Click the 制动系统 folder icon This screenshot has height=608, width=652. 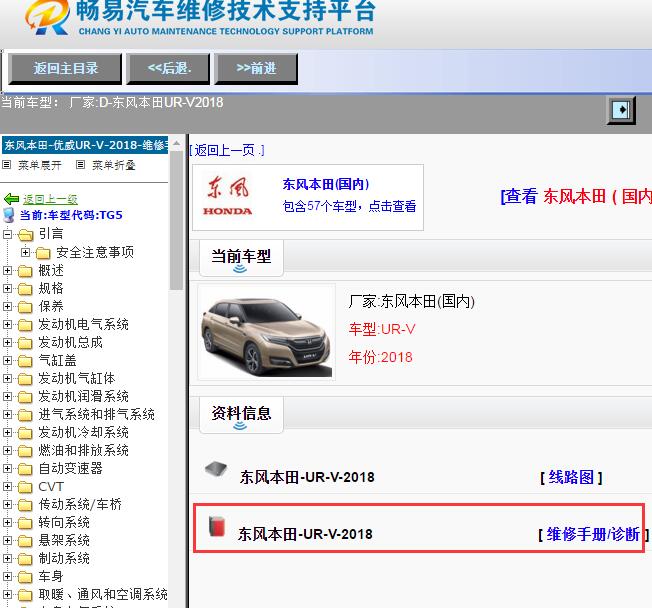pyautogui.click(x=25, y=559)
